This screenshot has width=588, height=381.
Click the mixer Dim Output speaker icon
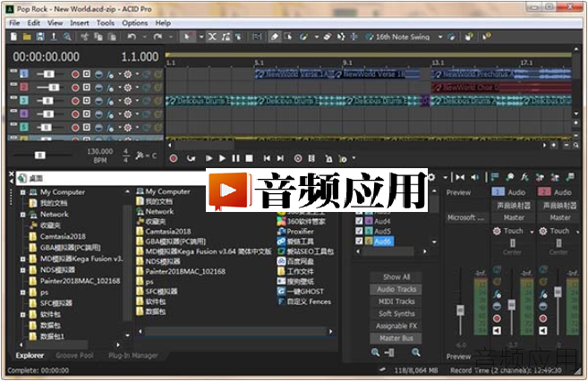coord(475,178)
